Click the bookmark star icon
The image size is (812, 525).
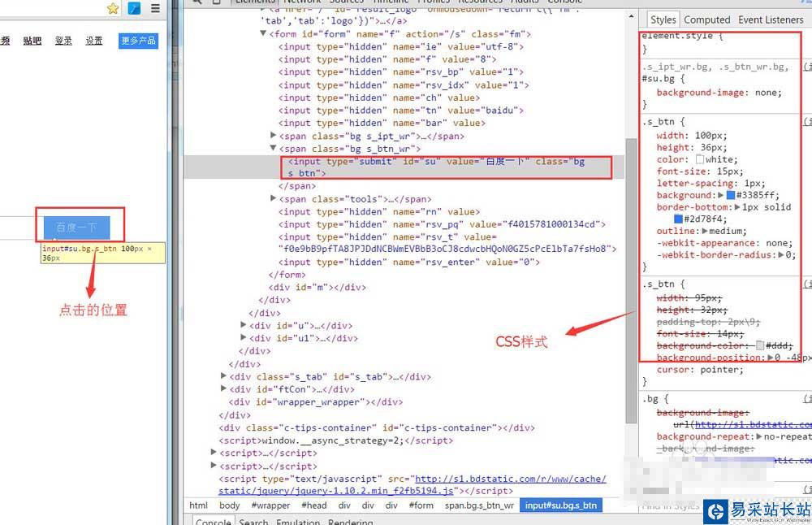(x=112, y=8)
